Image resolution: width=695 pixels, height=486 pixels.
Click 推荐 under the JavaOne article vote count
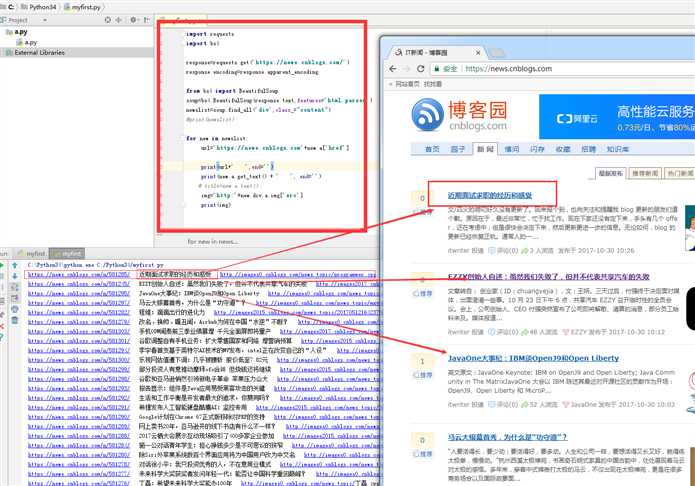pos(422,375)
